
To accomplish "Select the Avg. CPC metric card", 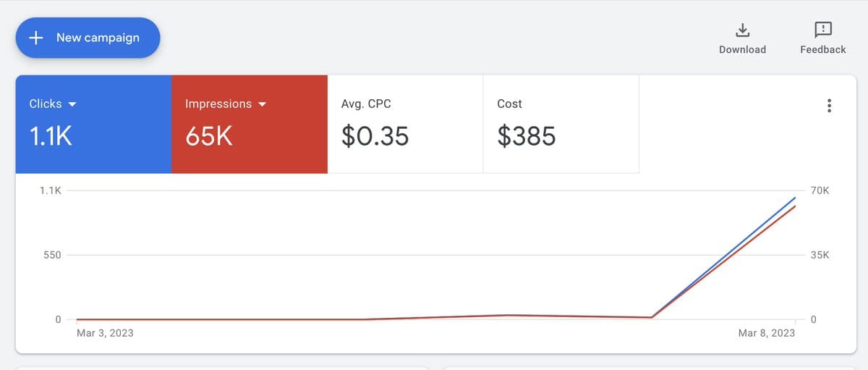I will click(405, 124).
